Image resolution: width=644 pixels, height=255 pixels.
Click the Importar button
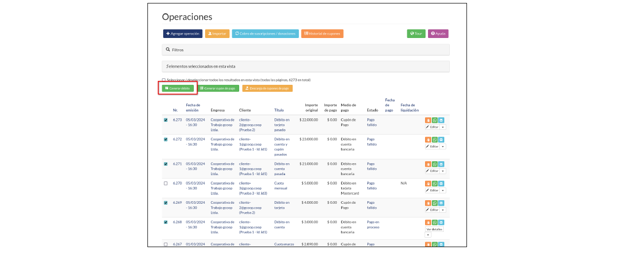tap(217, 34)
